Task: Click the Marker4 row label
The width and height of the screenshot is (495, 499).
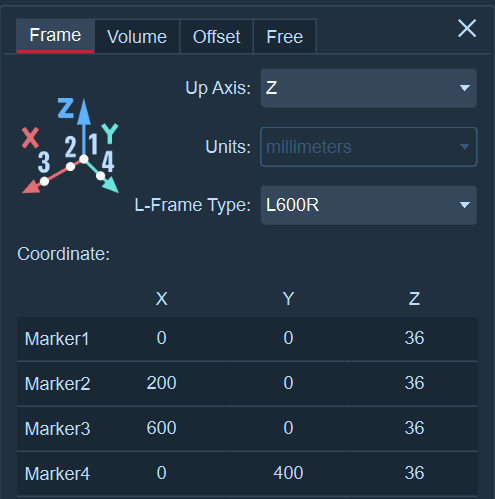Action: click(x=57, y=474)
